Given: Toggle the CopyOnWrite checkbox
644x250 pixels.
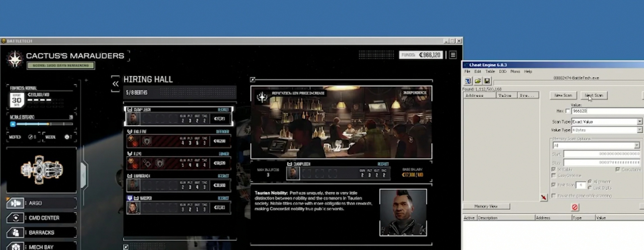Looking at the screenshot, I should 553,176.
